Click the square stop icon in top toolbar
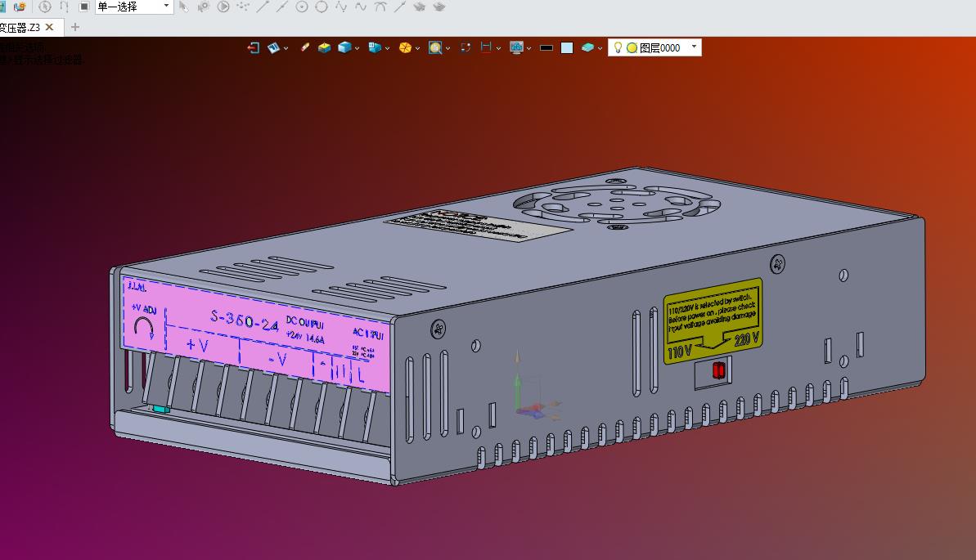976x560 pixels. tap(84, 7)
